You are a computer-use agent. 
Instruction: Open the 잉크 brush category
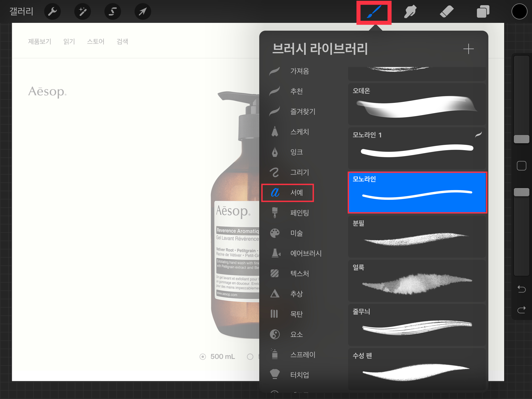pyautogui.click(x=296, y=152)
